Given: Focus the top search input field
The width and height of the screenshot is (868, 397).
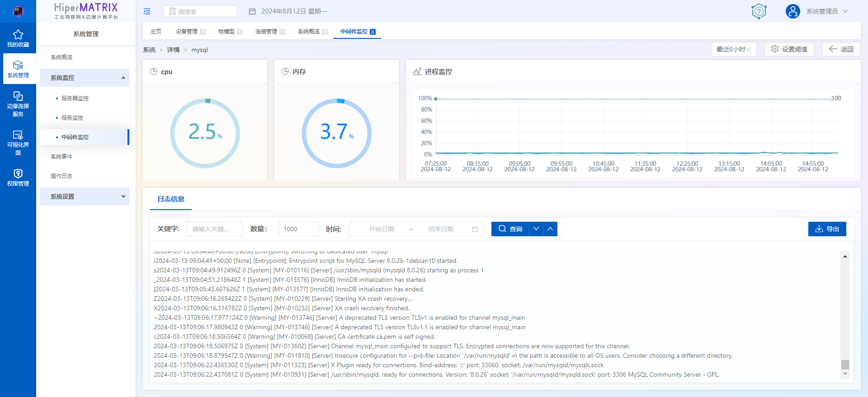Looking at the screenshot, I should click(x=200, y=11).
